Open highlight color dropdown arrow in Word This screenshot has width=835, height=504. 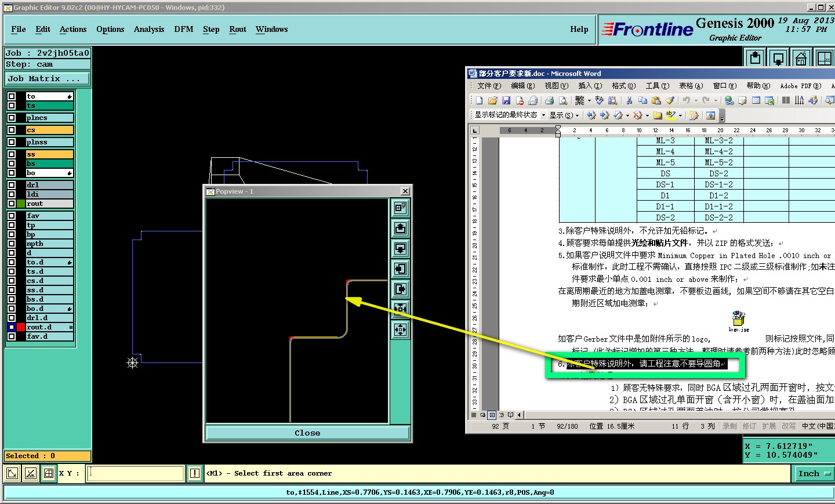681,115
